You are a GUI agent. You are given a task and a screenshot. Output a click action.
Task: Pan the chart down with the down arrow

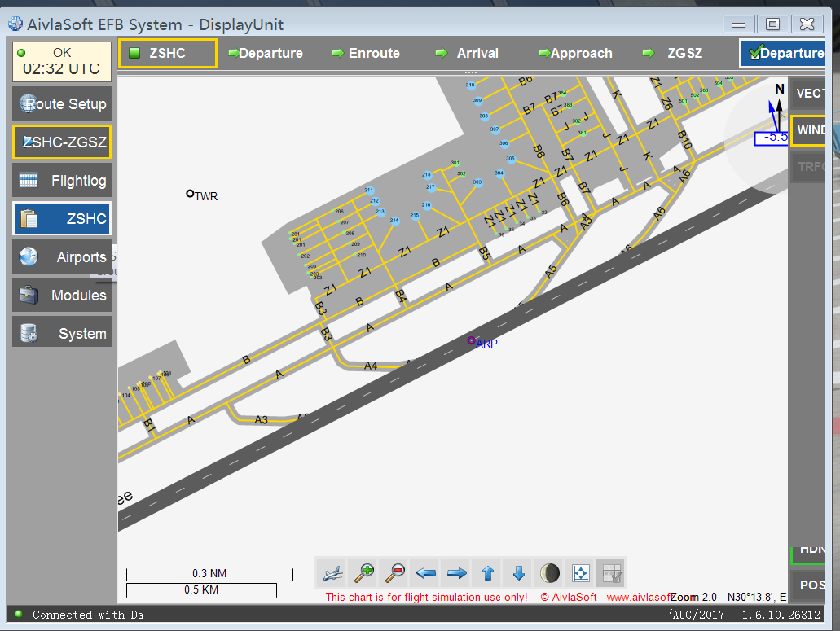(x=518, y=573)
